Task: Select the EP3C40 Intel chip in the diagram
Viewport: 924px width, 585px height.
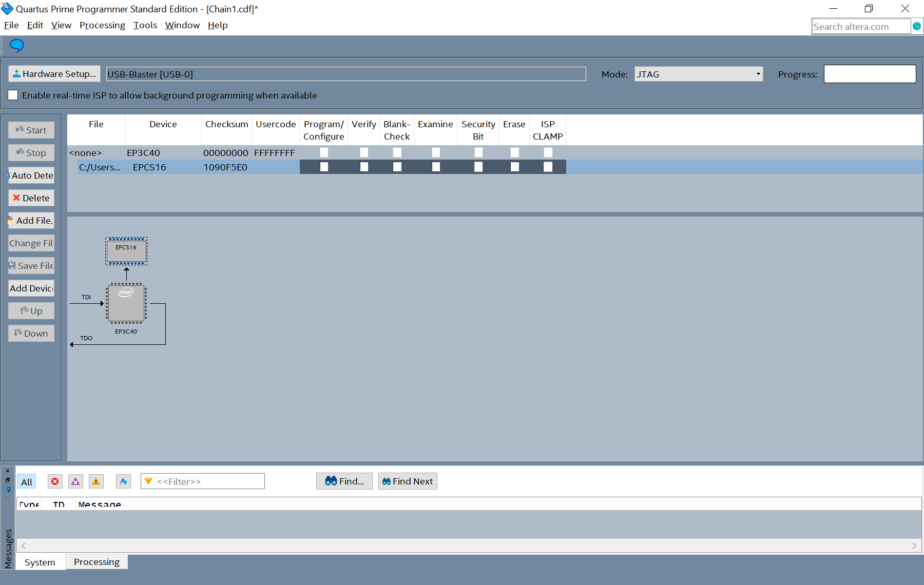Action: 126,303
